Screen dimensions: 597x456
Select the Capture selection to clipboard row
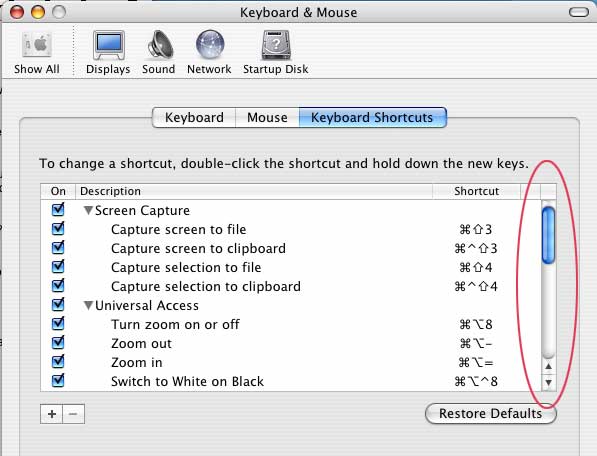290,286
